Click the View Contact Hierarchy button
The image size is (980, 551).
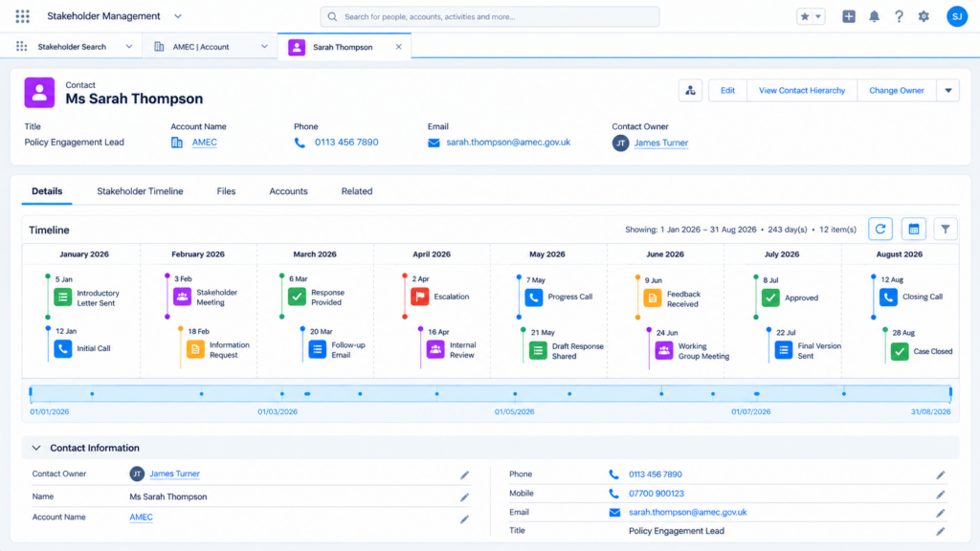point(802,91)
